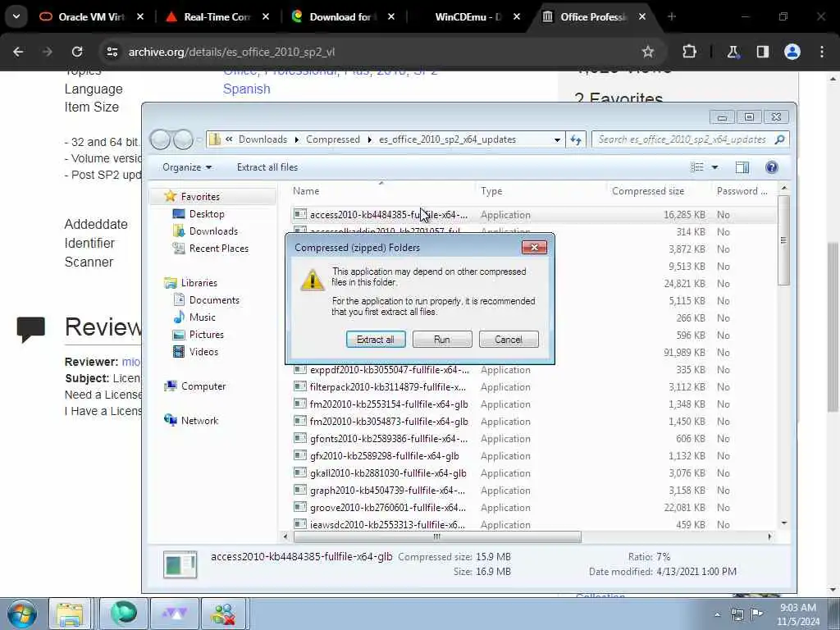Open Windows Start button

(21, 614)
